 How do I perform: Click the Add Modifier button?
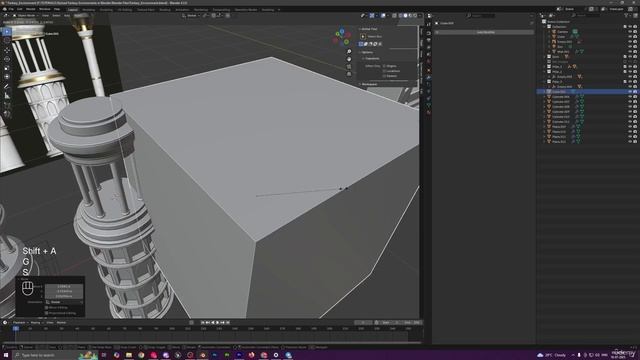tap(485, 32)
